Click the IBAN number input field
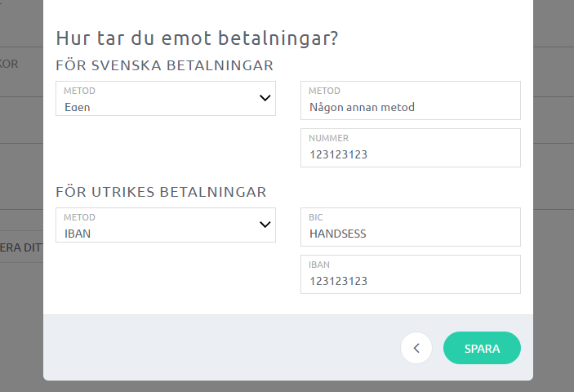Screen dimensions: 574x392 [410, 281]
